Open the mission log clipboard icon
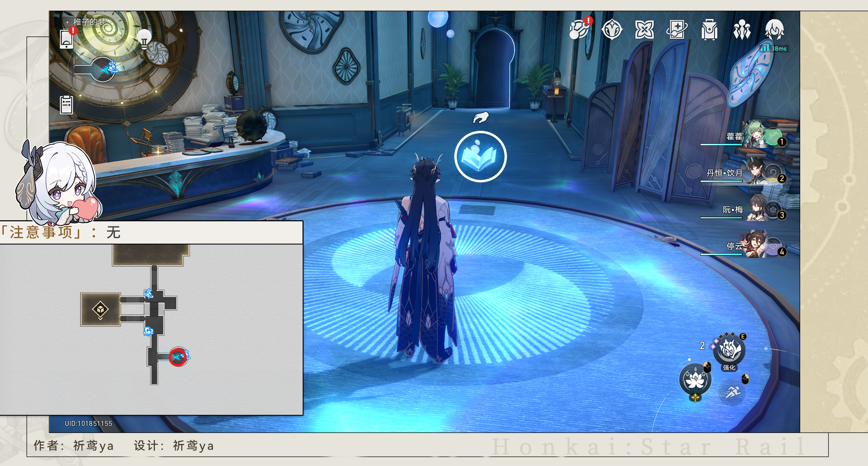The image size is (868, 466). (x=66, y=105)
